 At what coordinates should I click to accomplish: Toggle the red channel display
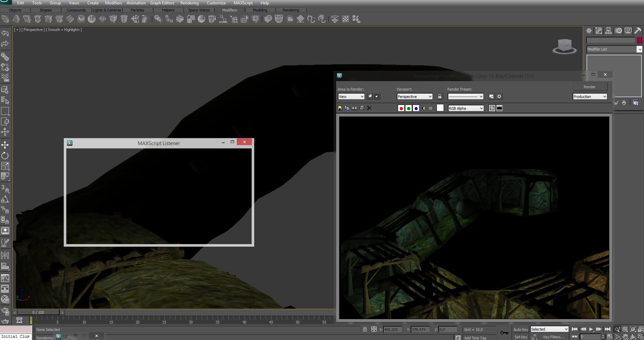(401, 108)
